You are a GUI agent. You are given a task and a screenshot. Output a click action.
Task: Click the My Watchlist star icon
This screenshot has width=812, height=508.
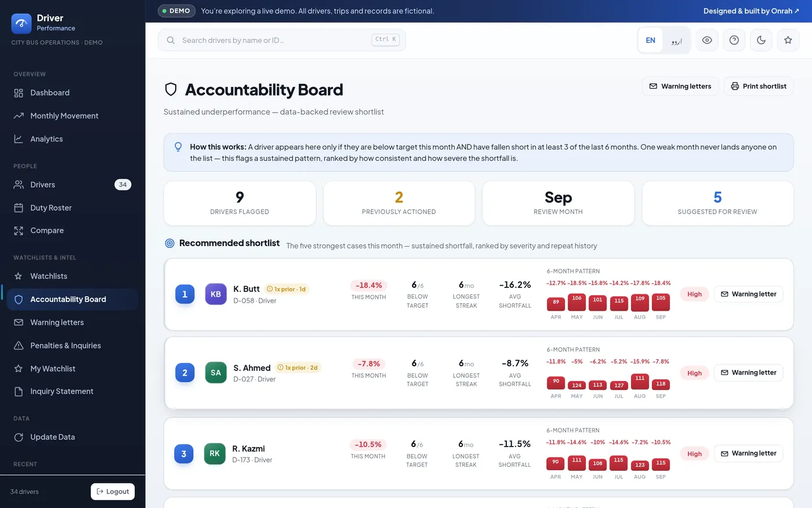(19, 369)
